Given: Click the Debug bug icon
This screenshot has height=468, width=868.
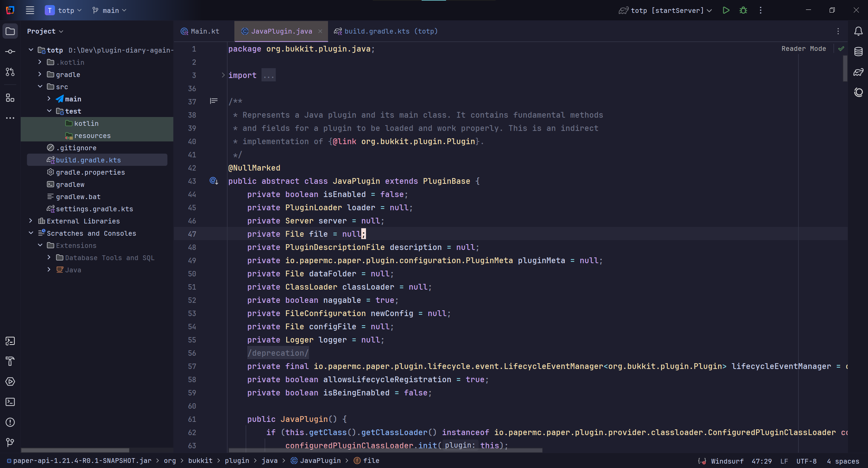Looking at the screenshot, I should click(743, 11).
